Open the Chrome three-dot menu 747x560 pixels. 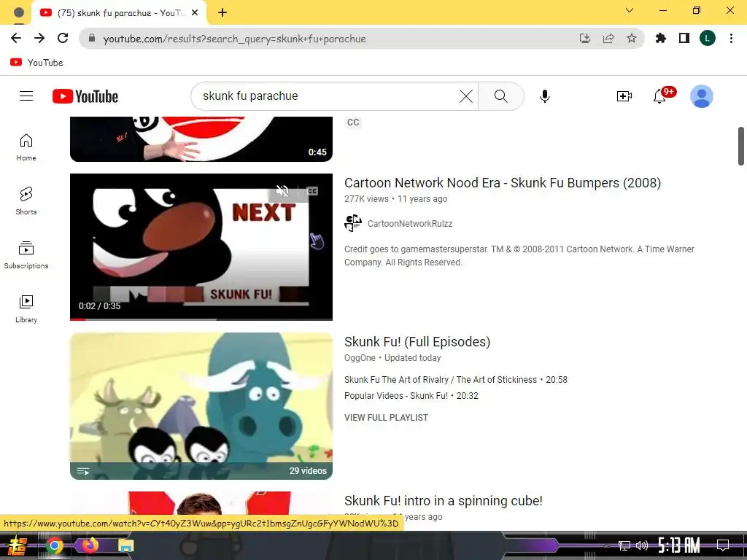click(x=731, y=38)
